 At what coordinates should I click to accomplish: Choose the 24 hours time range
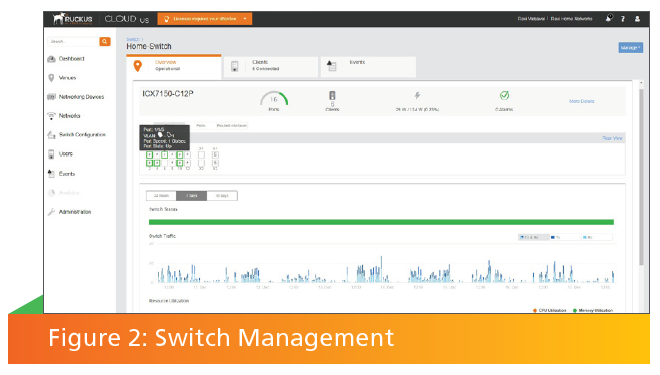coord(161,196)
